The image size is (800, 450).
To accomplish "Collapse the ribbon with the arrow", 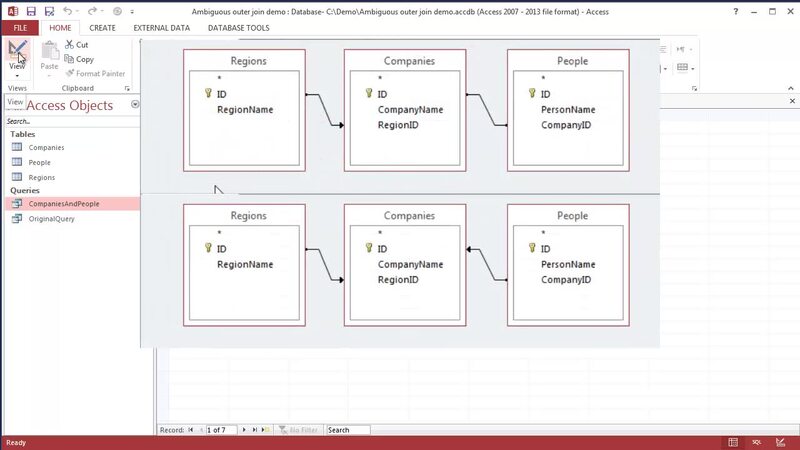I will [x=791, y=88].
